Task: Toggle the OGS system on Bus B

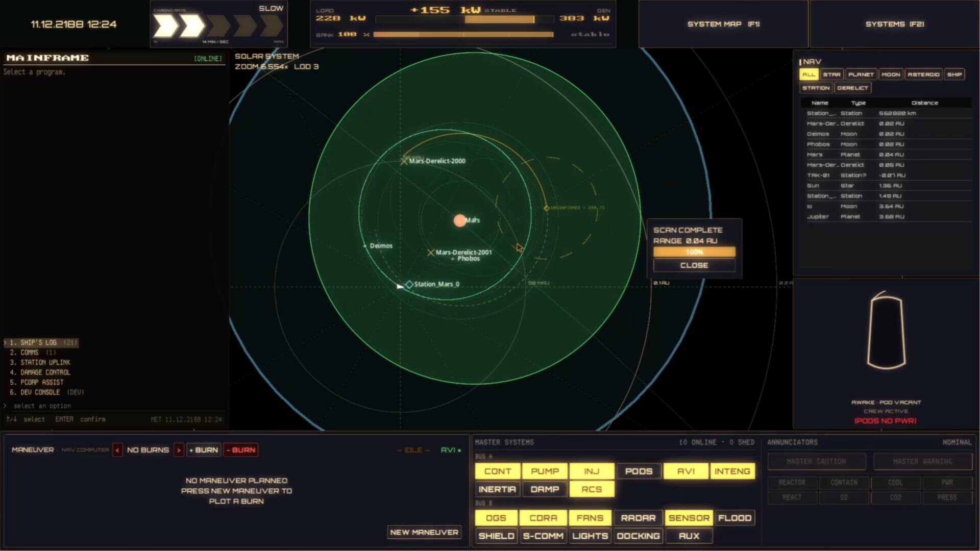Action: (x=496, y=518)
